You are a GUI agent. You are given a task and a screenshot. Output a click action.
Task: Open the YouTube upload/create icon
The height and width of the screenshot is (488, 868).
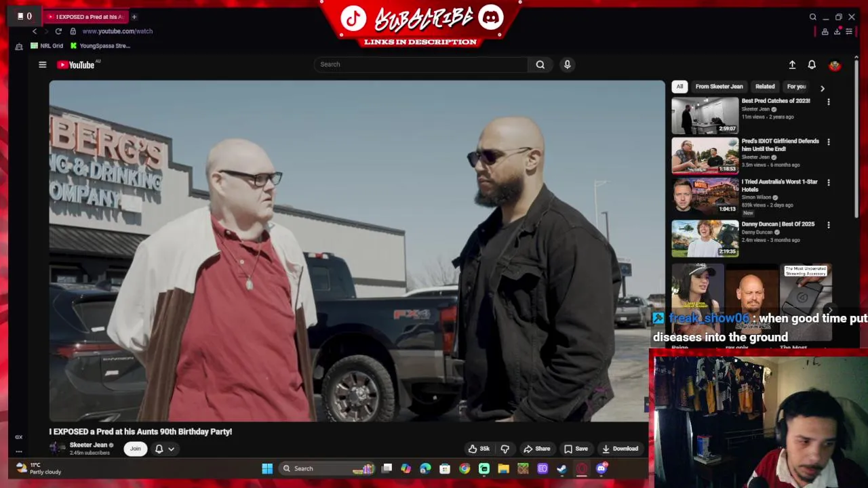[792, 64]
